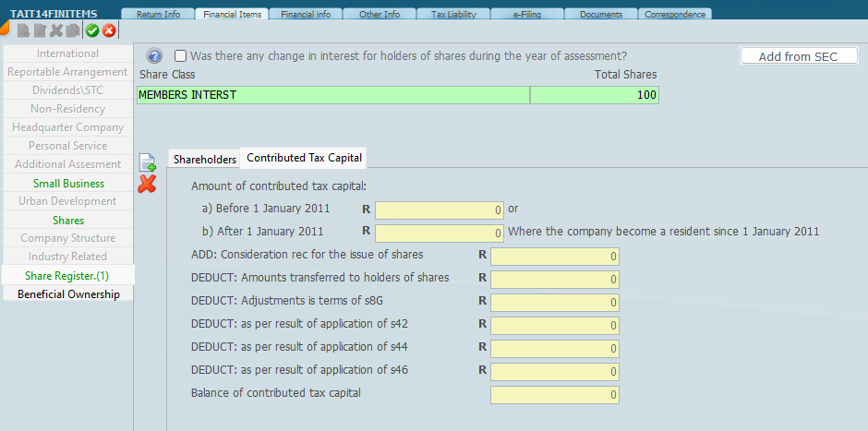Click the green checkmark save icon
The height and width of the screenshot is (431, 868).
92,30
